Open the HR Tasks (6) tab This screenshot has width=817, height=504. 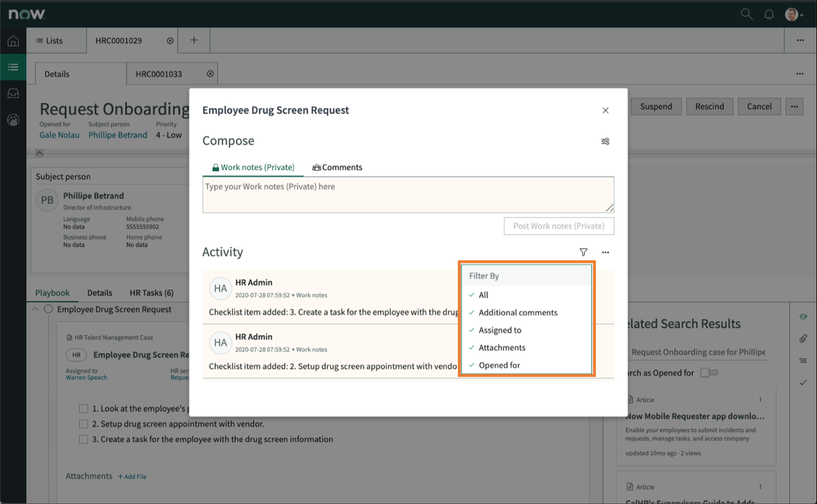coord(152,293)
